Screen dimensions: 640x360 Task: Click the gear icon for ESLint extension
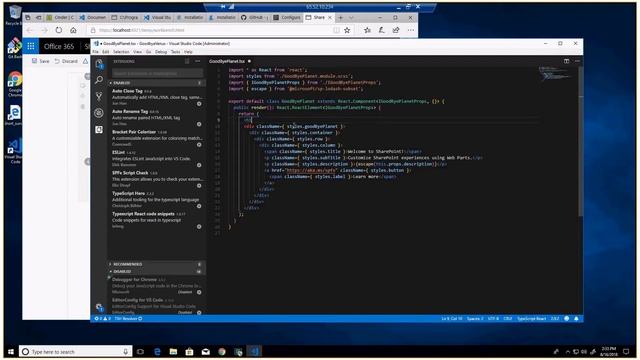click(199, 165)
